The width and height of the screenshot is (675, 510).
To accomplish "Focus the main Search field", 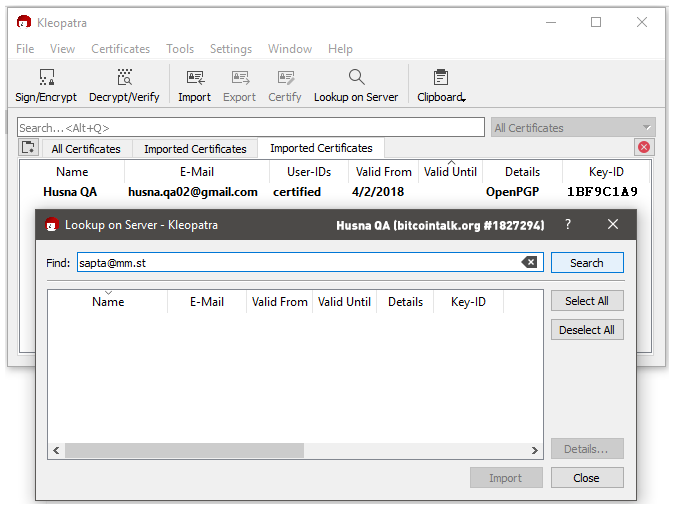I will (251, 128).
